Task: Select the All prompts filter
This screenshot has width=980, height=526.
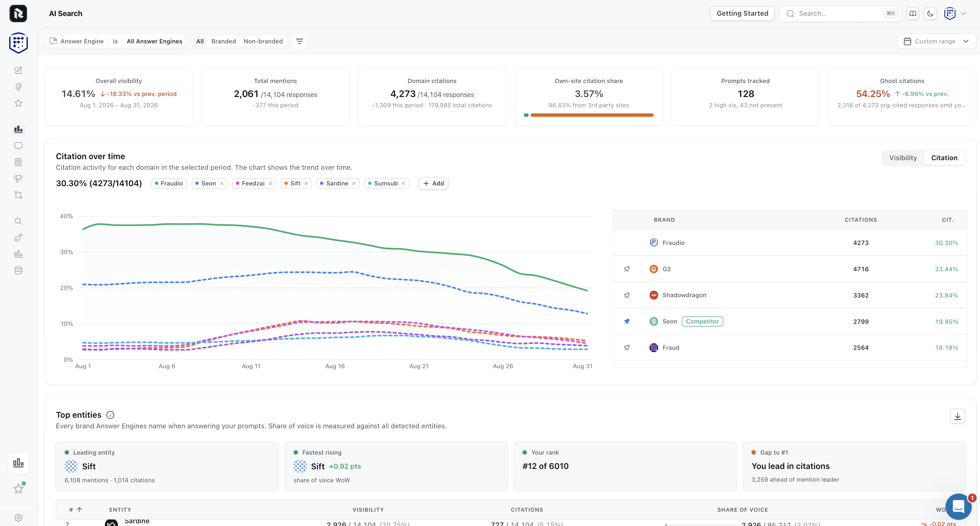Action: (x=200, y=41)
